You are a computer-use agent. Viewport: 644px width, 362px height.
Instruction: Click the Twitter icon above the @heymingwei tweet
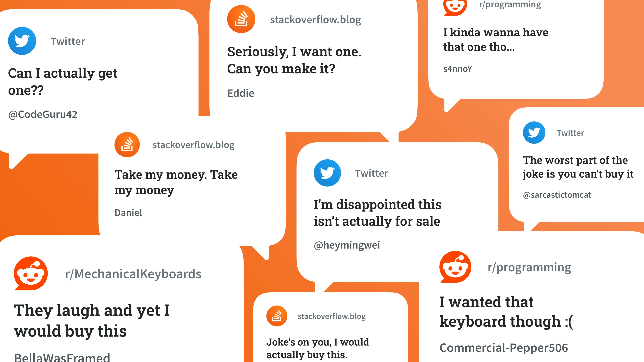coord(327,173)
